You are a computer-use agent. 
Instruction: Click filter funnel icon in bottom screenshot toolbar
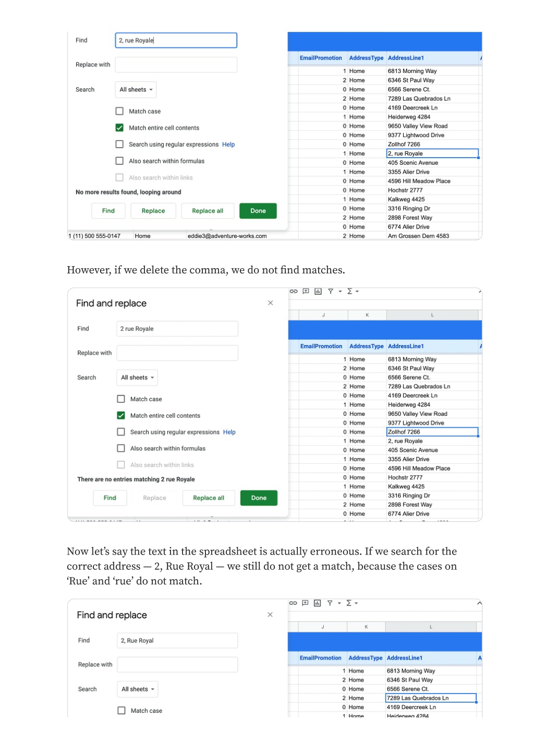[330, 603]
